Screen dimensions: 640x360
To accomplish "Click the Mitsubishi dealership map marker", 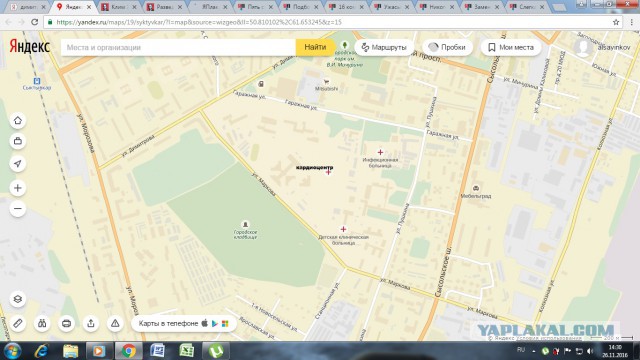I will tap(326, 82).
